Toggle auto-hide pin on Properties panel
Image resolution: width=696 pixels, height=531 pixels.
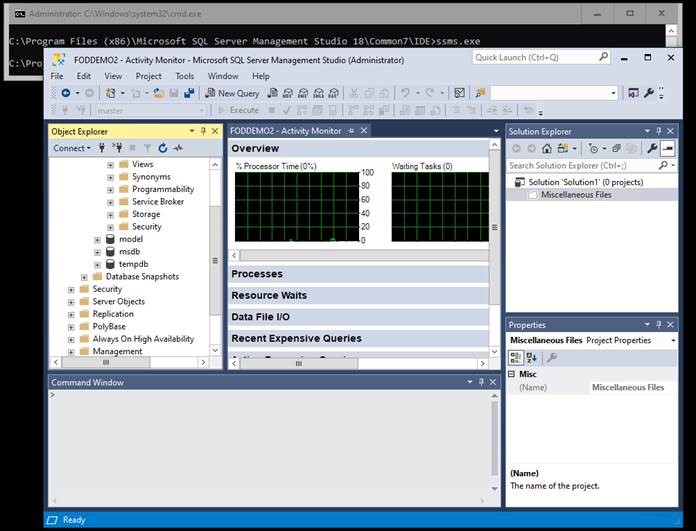click(659, 325)
